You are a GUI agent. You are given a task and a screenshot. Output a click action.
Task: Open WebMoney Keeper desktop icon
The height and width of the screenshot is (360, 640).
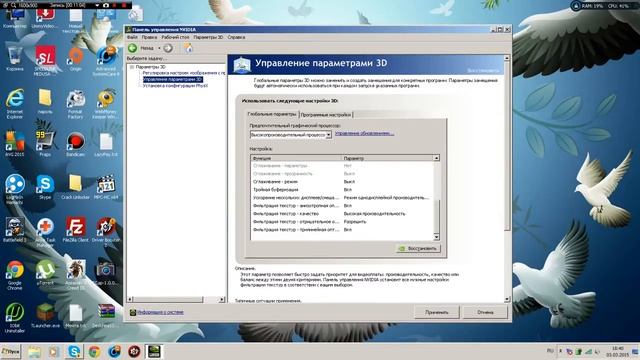(x=106, y=104)
